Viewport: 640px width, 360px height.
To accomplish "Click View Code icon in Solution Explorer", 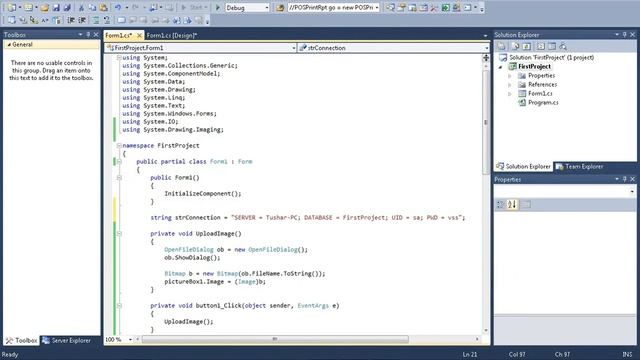I will pos(541,47).
